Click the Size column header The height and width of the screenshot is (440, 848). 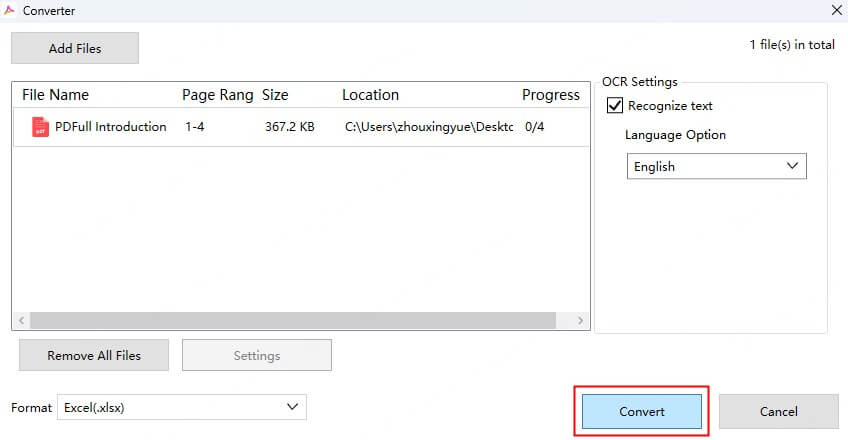click(x=275, y=95)
